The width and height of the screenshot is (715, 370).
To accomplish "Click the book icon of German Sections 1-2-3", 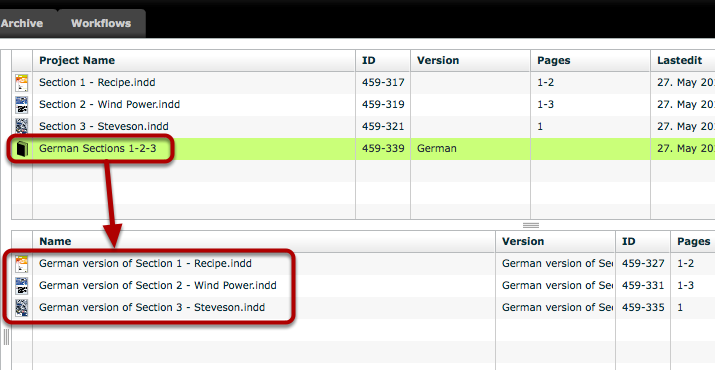I will click(x=22, y=148).
